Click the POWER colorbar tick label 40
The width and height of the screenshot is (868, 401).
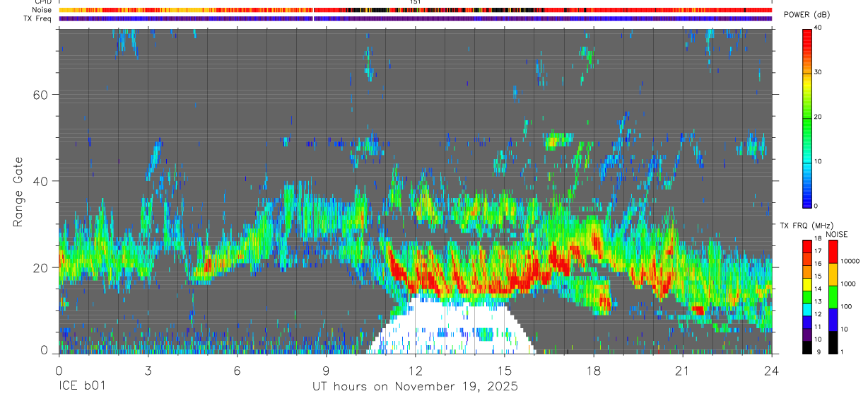(818, 28)
